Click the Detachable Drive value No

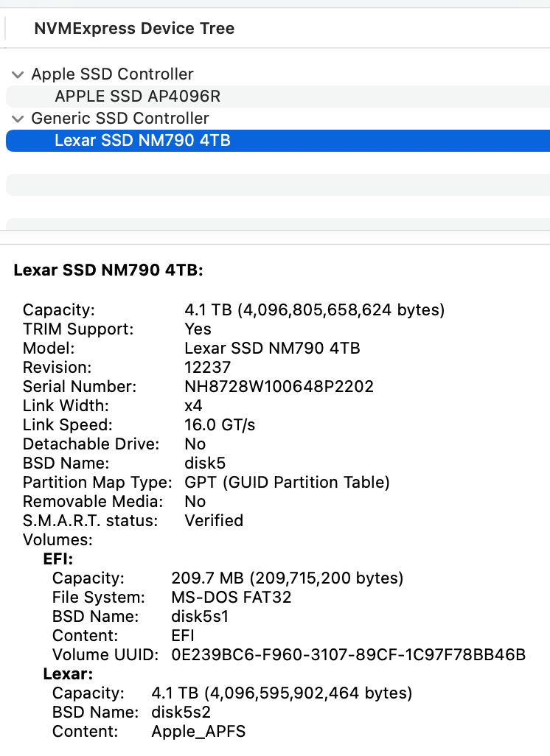point(195,444)
